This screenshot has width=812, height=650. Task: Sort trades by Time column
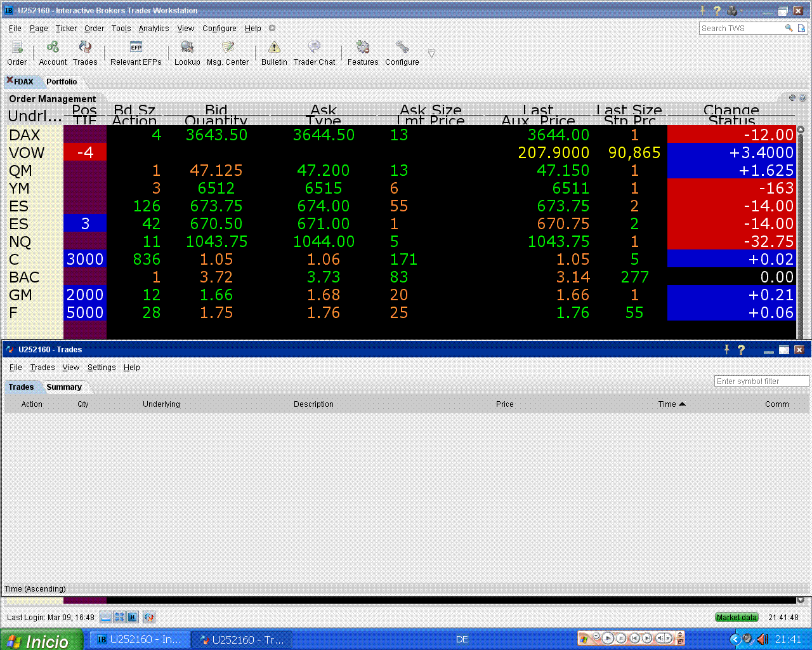(671, 404)
